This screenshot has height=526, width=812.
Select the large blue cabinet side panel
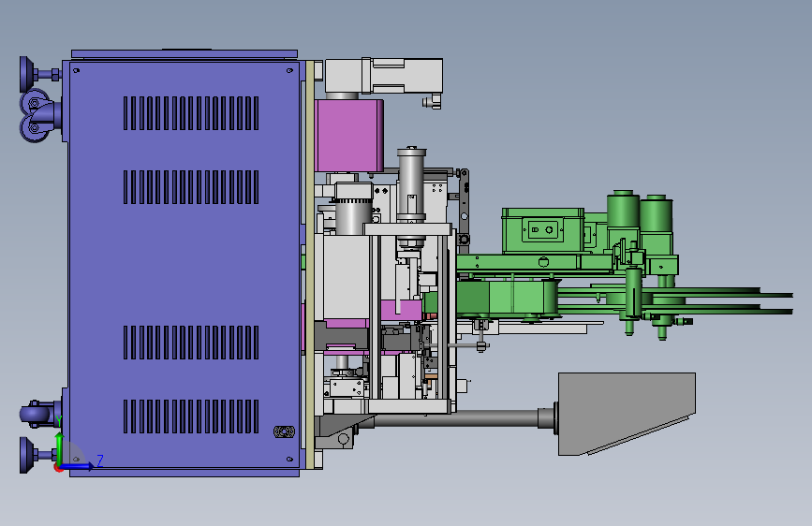click(184, 267)
